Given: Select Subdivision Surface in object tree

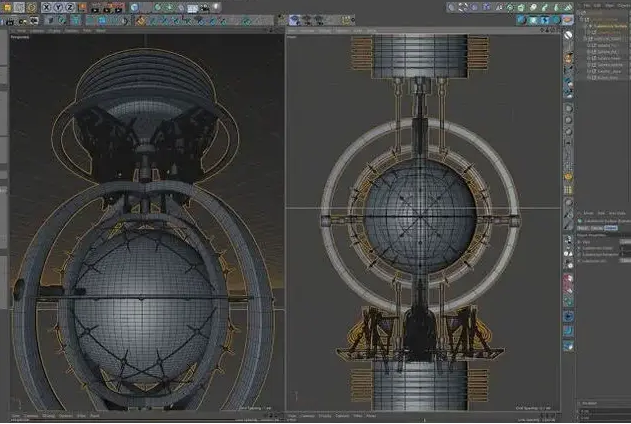Looking at the screenshot, I should coord(610,26).
